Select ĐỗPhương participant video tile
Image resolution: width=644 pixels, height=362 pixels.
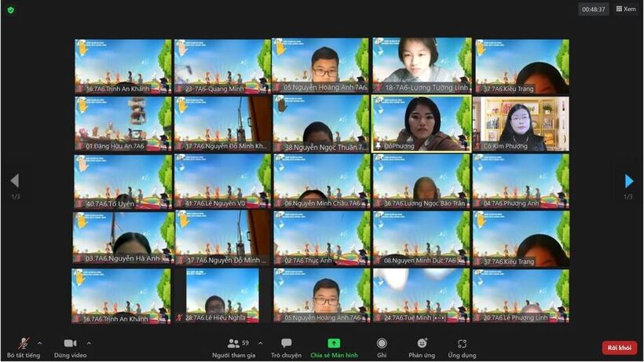point(420,123)
